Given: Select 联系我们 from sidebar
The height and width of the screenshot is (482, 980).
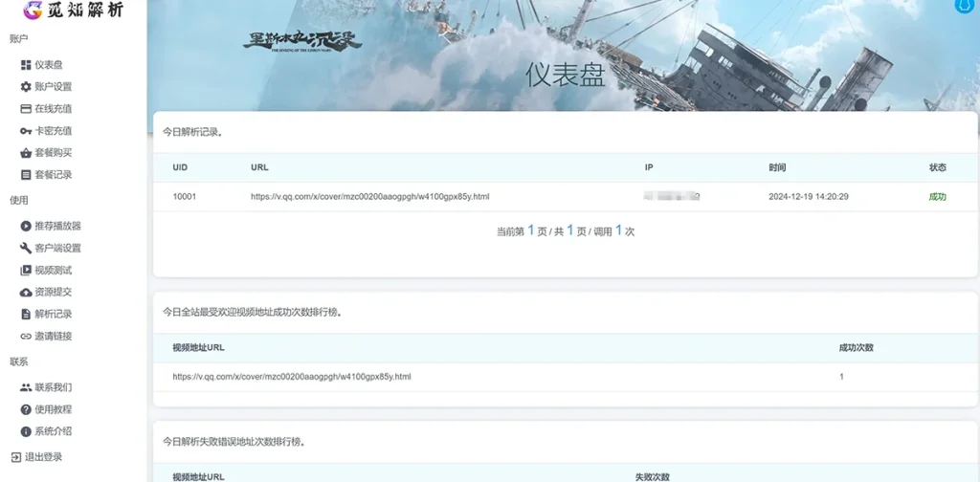Looking at the screenshot, I should 53,388.
